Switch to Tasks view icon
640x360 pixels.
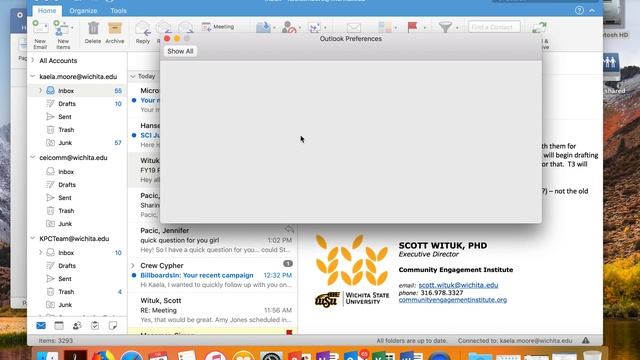pos(95,325)
